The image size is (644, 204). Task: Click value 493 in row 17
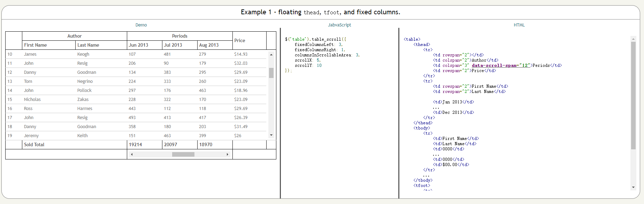(x=132, y=118)
